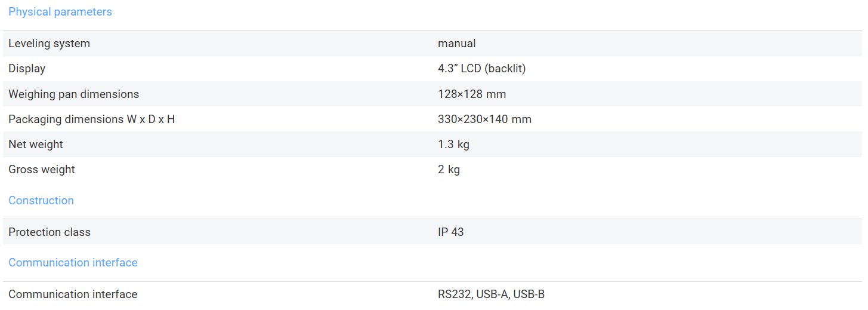This screenshot has height=310, width=868.
Task: Click the Display row label
Action: (27, 69)
